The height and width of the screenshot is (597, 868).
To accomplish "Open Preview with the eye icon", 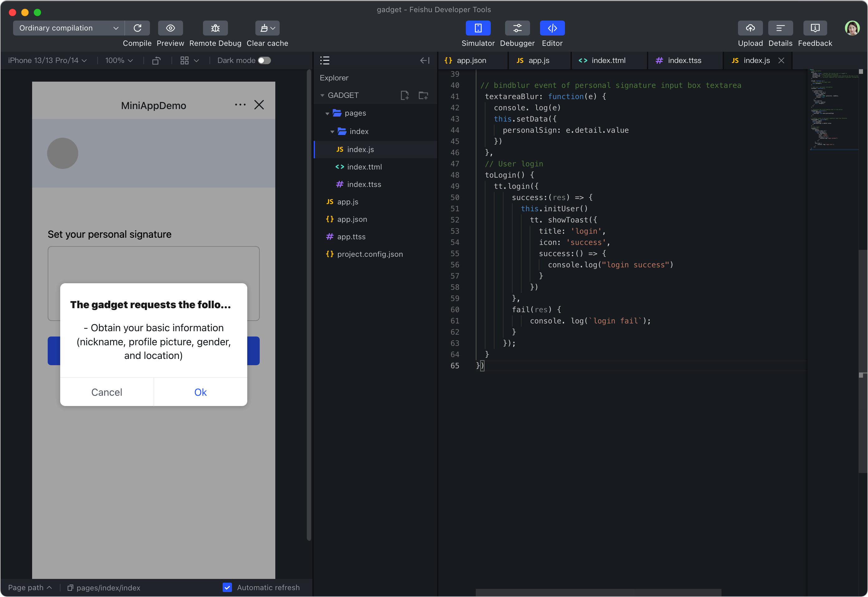I will point(170,28).
